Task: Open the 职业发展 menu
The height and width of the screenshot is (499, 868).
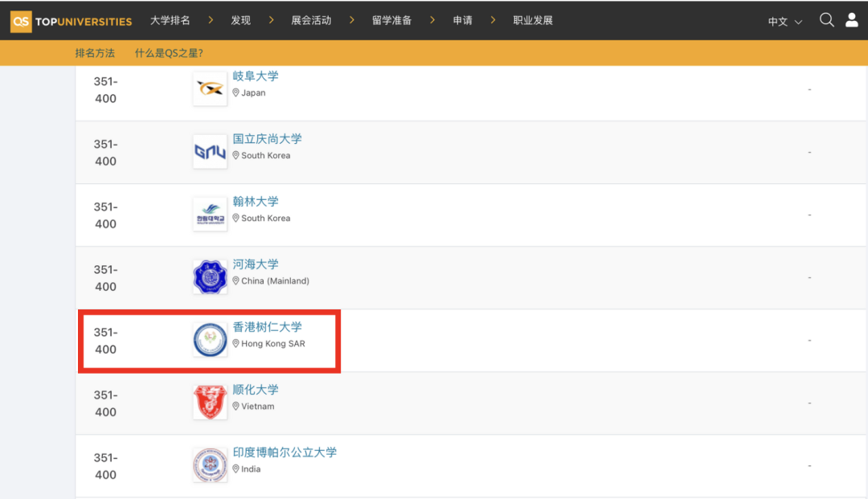Action: point(533,20)
